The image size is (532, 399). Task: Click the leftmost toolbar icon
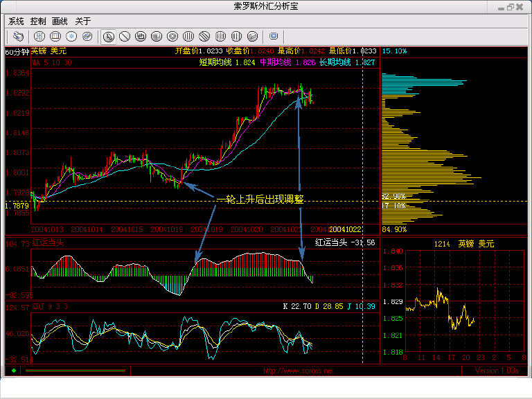(19, 36)
